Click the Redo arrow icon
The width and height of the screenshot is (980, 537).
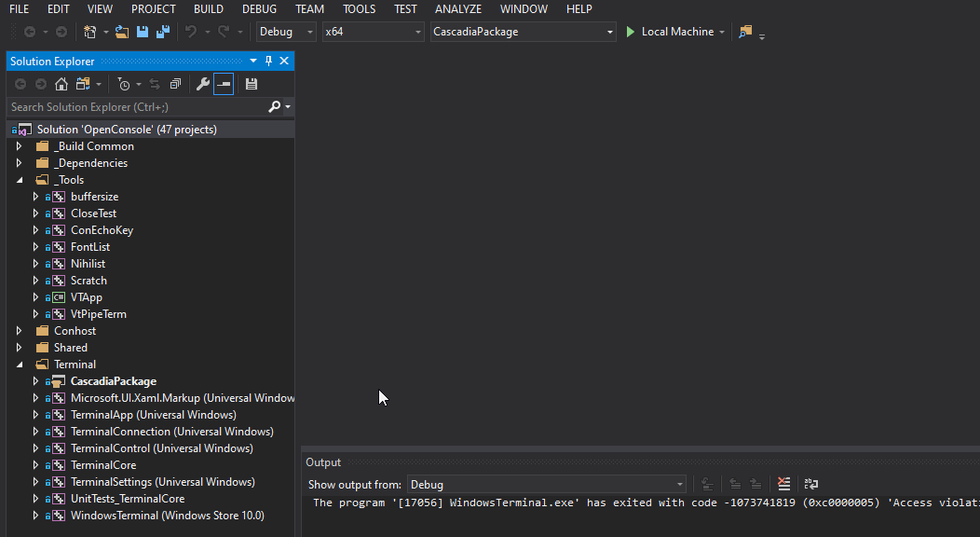coord(224,32)
